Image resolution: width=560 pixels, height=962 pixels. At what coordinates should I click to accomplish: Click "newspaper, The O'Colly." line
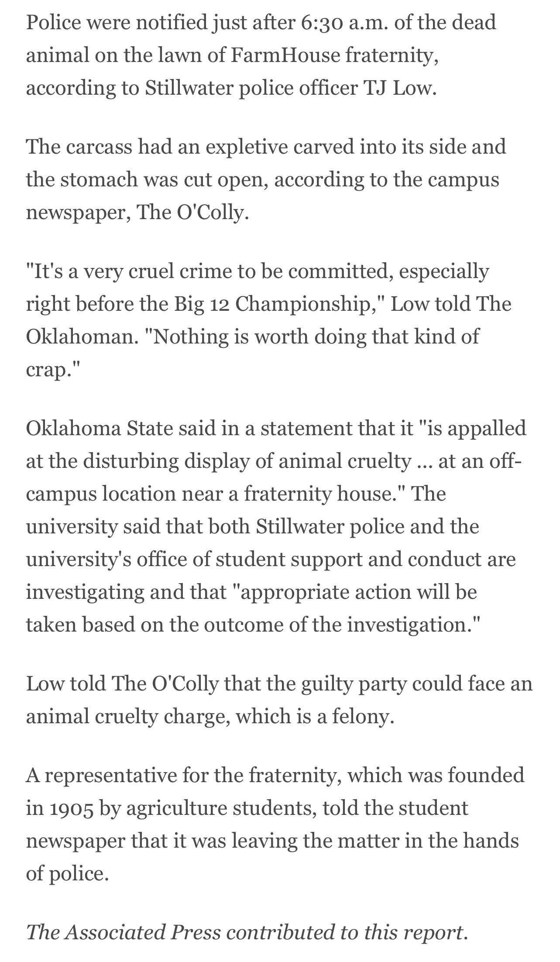tap(137, 213)
